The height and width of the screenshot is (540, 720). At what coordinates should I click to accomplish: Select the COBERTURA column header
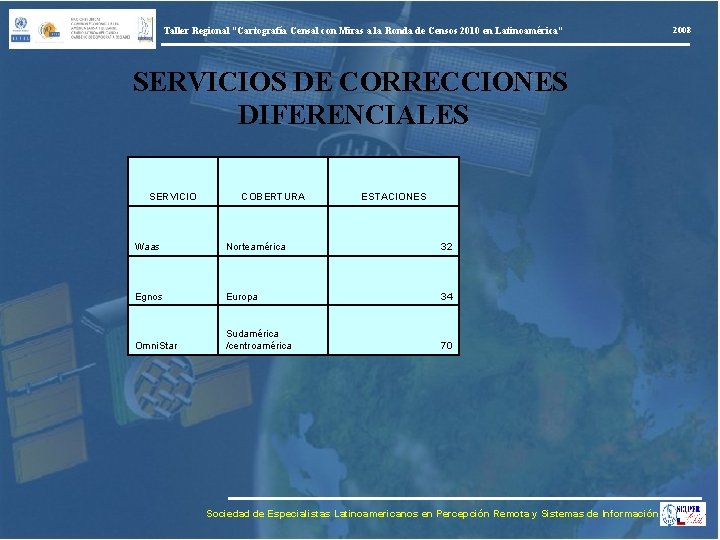(273, 182)
